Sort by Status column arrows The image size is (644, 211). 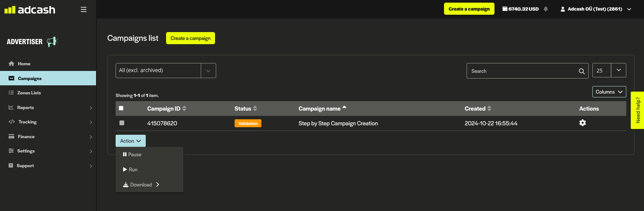pos(255,109)
